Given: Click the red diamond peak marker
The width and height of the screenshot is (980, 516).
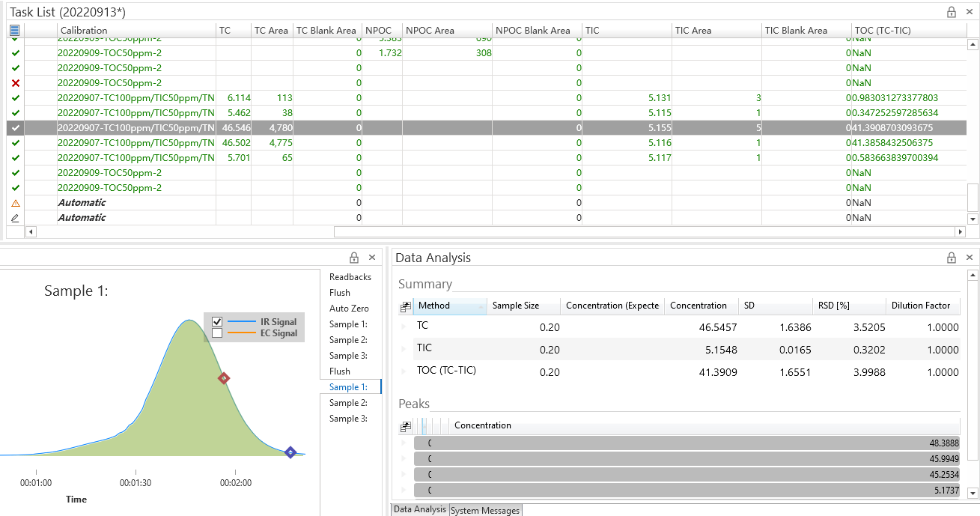Looking at the screenshot, I should tap(223, 378).
